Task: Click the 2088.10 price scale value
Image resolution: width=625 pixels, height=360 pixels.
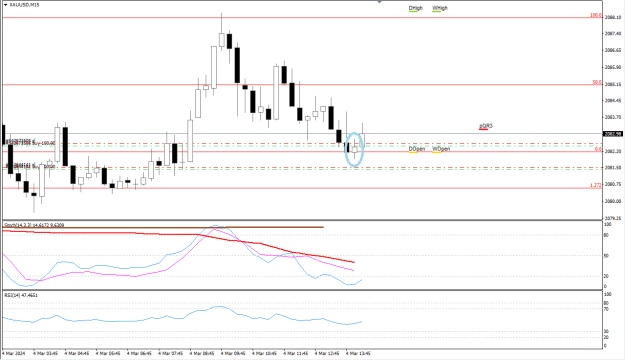Action: [x=613, y=18]
